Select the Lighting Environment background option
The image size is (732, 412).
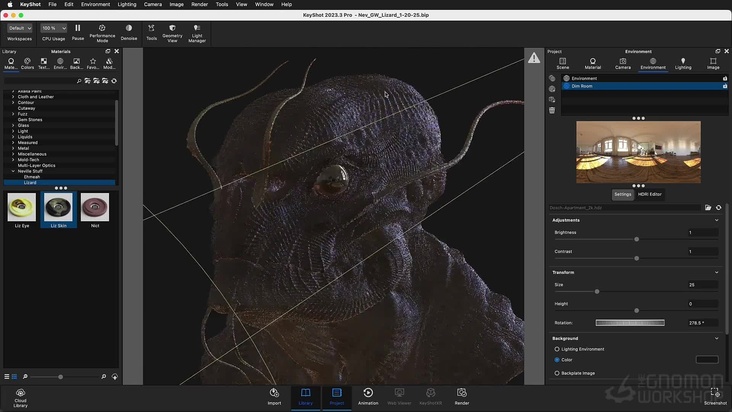pos(557,349)
